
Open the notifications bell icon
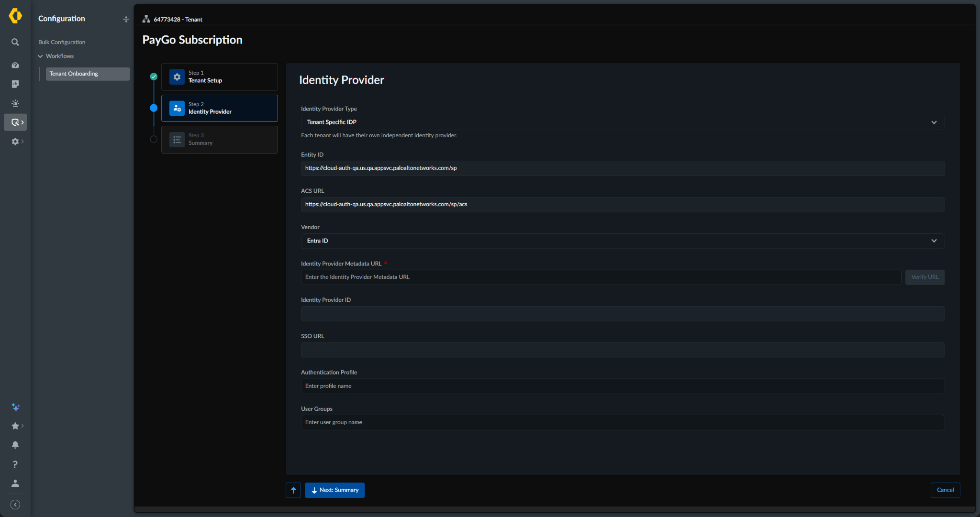tap(15, 445)
